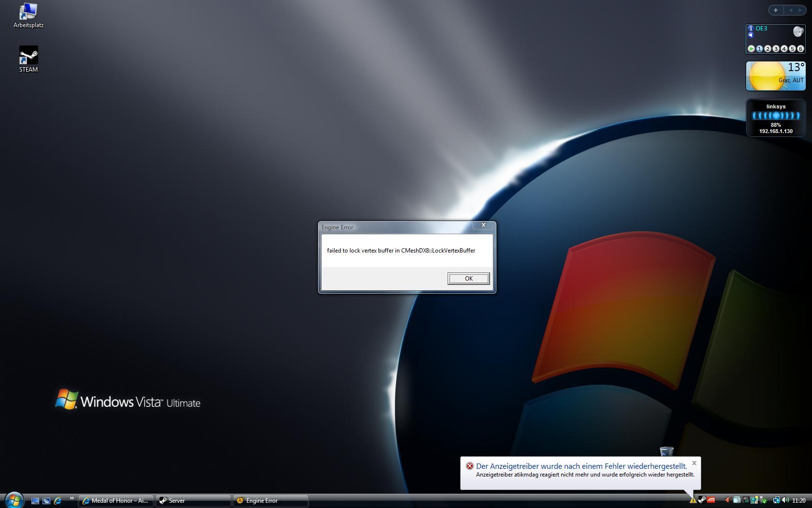Open Steam from the system tray
This screenshot has width=812, height=508.
tap(702, 500)
